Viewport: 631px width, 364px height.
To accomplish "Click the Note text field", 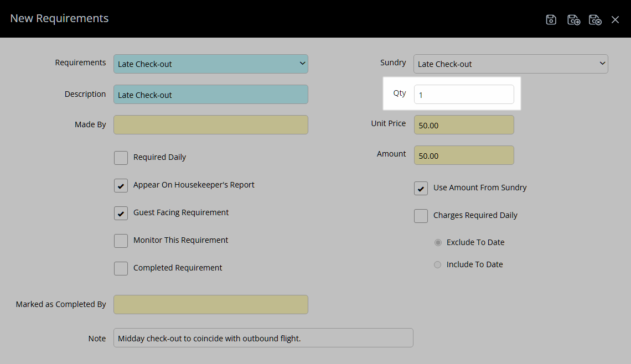I will (263, 338).
